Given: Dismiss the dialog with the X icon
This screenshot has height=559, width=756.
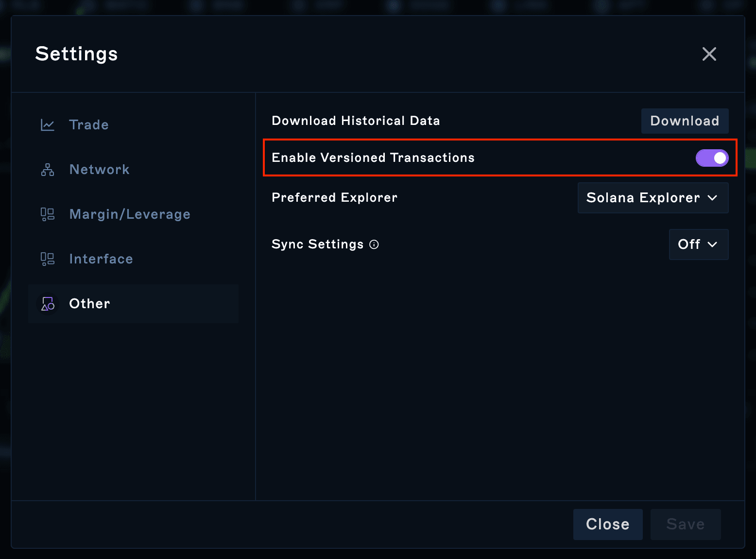Looking at the screenshot, I should point(709,54).
